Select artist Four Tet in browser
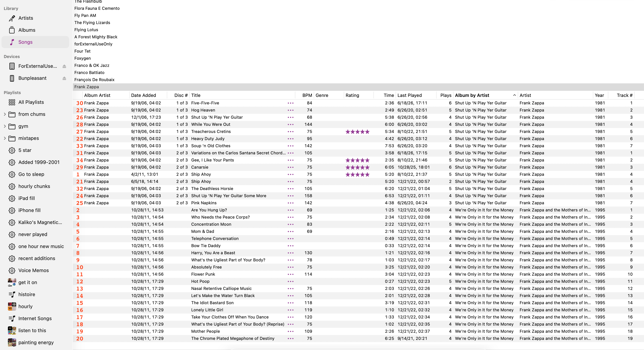 pyautogui.click(x=82, y=51)
